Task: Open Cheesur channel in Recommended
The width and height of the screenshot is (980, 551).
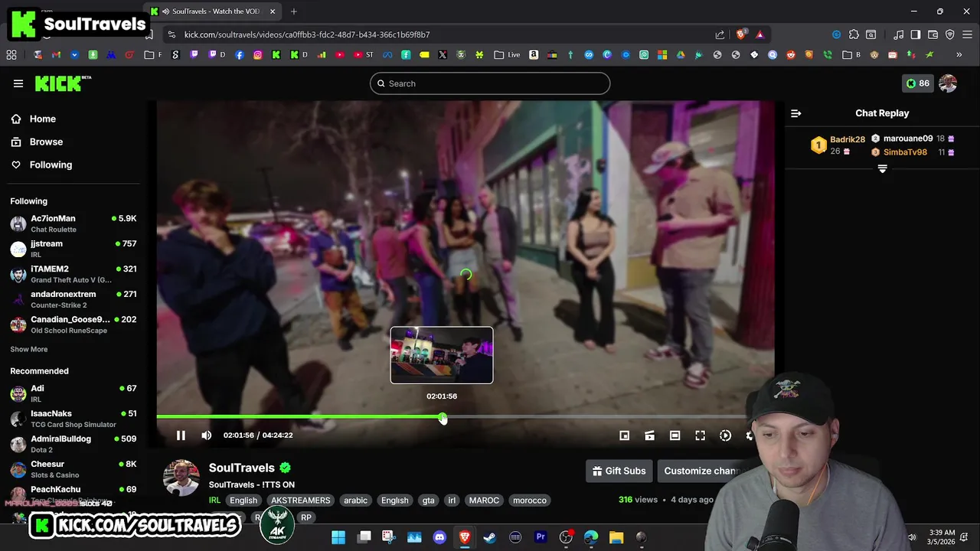Action: (x=73, y=469)
